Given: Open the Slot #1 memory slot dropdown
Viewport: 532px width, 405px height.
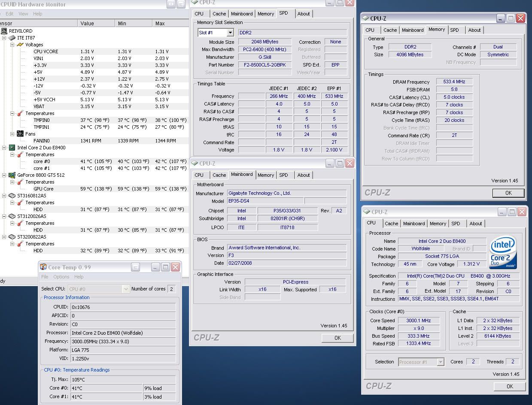Looking at the screenshot, I should (x=230, y=33).
